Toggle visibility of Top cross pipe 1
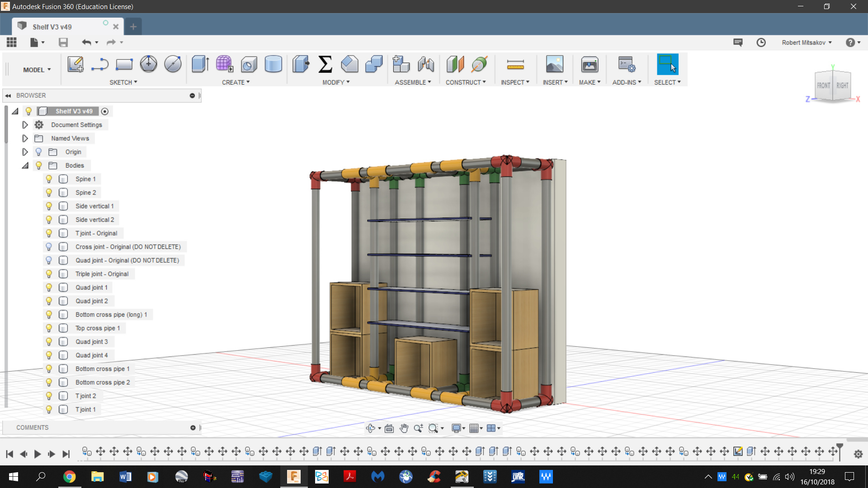 tap(49, 328)
